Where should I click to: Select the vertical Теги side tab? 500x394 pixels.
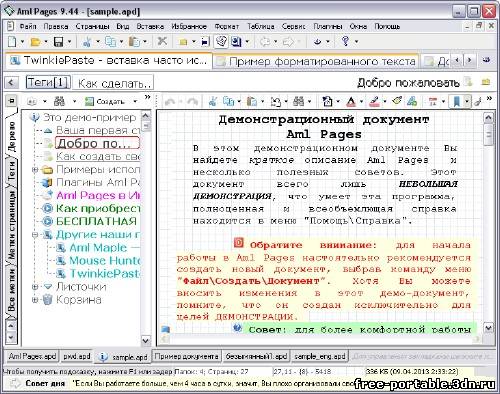12,171
